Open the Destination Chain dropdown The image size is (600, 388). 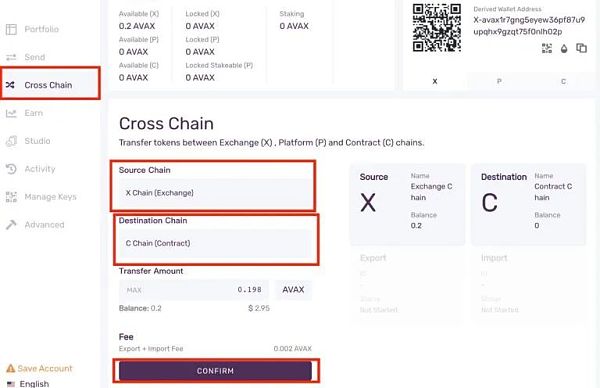(215, 243)
